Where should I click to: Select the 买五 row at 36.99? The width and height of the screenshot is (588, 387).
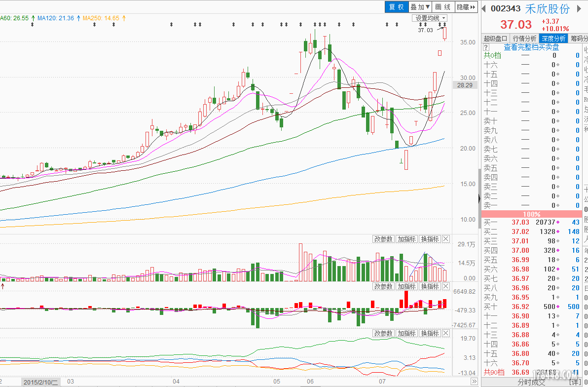click(x=531, y=260)
